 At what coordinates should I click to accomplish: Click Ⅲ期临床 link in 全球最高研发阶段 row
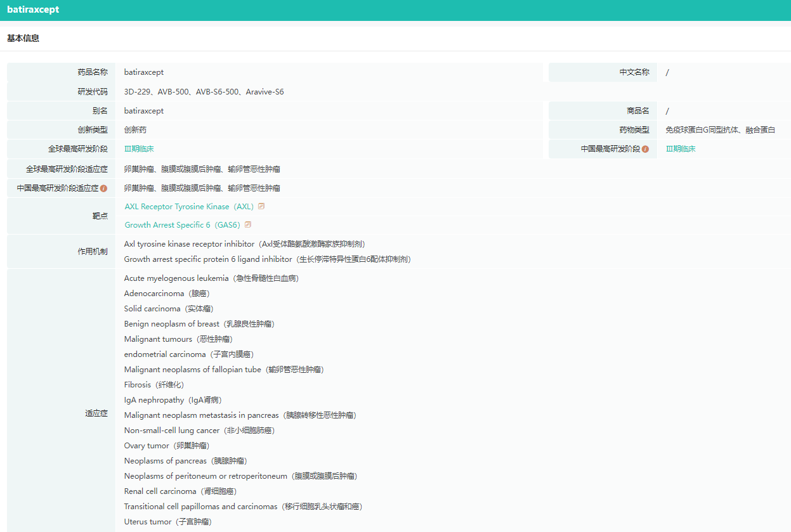point(139,149)
